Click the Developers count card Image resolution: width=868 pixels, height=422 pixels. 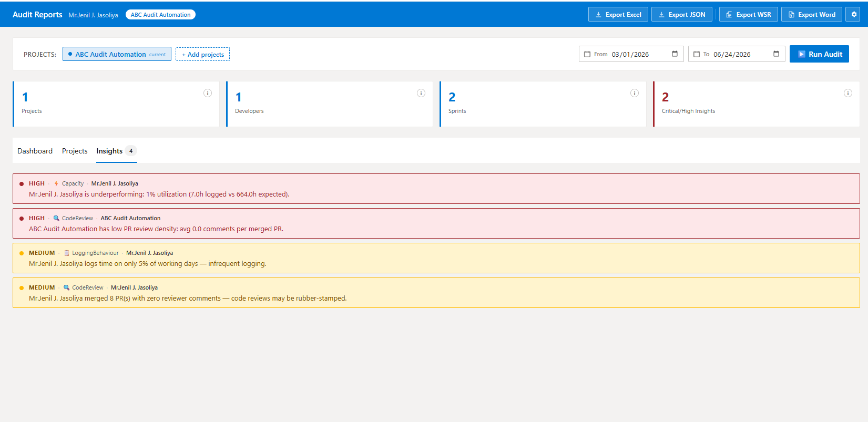click(x=330, y=104)
